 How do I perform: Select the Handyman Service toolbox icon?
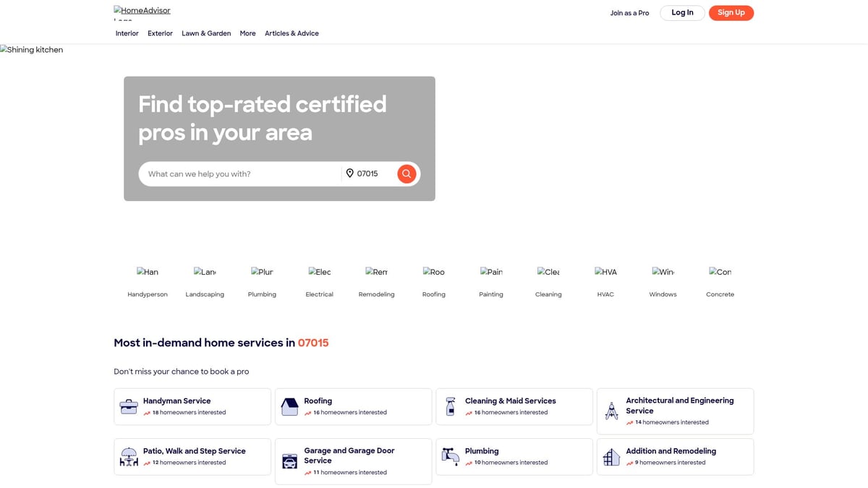click(x=129, y=406)
